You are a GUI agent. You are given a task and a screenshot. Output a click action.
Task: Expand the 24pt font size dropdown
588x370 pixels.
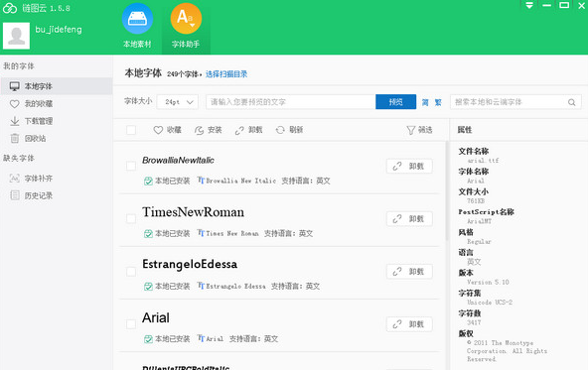tap(178, 102)
